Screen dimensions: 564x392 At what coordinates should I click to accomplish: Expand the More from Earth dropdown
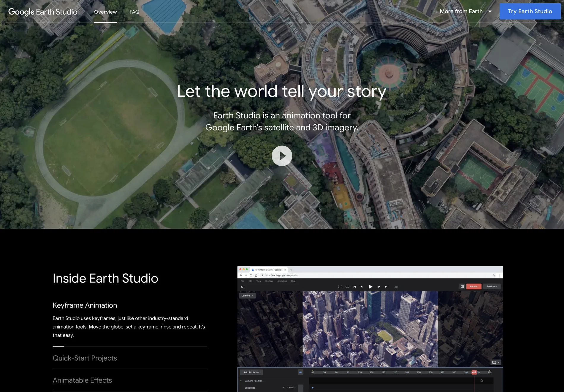click(466, 11)
